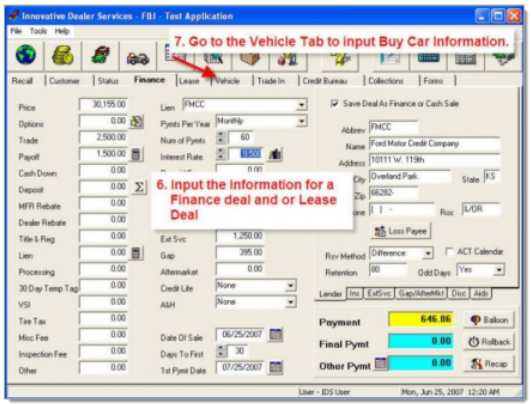Viewport: 531px width, 404px height.
Task: Open the Trade In tab
Action: point(271,81)
